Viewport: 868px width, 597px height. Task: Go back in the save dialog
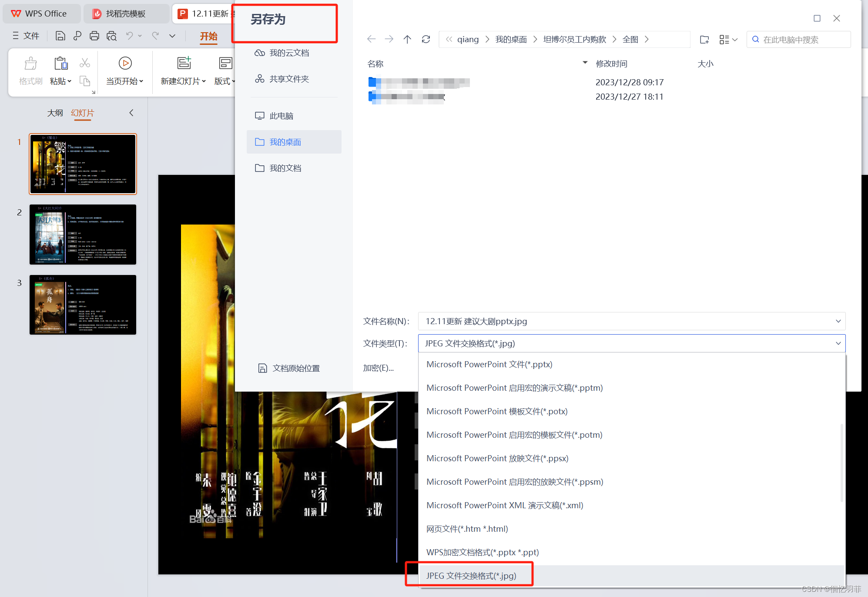[371, 39]
